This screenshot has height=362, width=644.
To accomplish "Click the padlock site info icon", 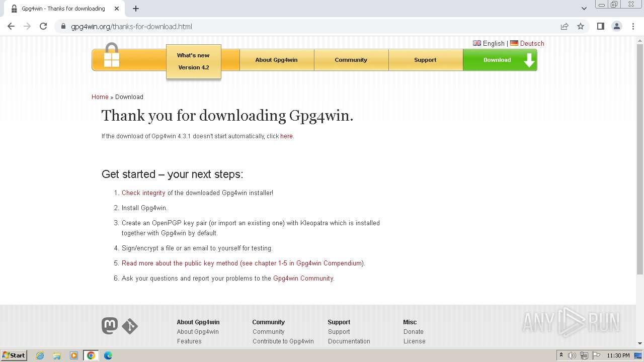I will [63, 27].
